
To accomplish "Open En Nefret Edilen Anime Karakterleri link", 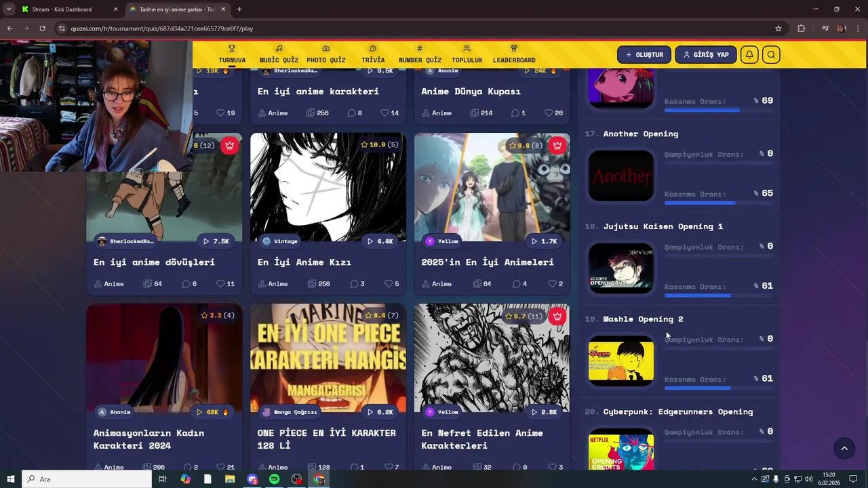I will [482, 439].
